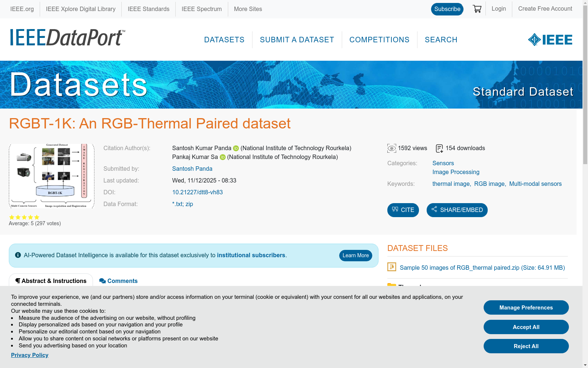Open the DOI 10.21227/dtt8-vh83 link
Screen dimensions: 588x368
tap(197, 192)
